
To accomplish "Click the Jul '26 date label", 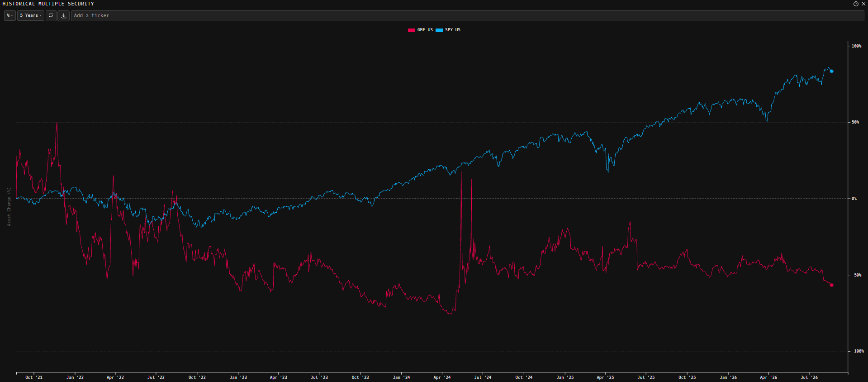I will point(809,377).
